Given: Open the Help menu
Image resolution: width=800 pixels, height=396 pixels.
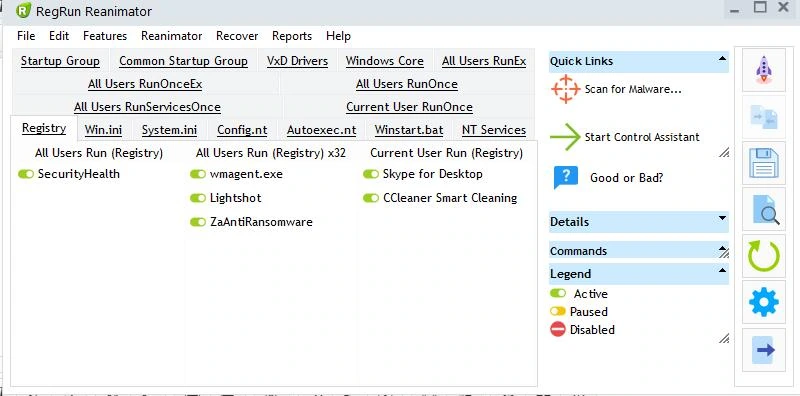Looking at the screenshot, I should tap(338, 36).
